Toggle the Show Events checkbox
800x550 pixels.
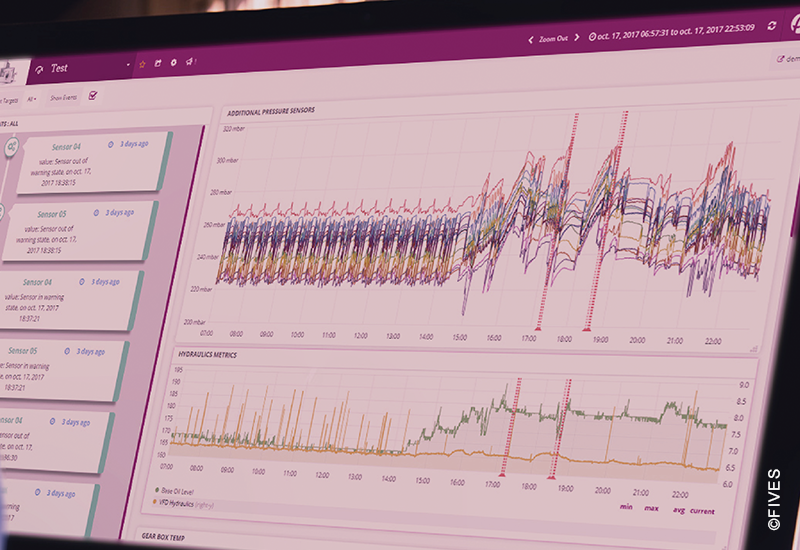coord(93,95)
